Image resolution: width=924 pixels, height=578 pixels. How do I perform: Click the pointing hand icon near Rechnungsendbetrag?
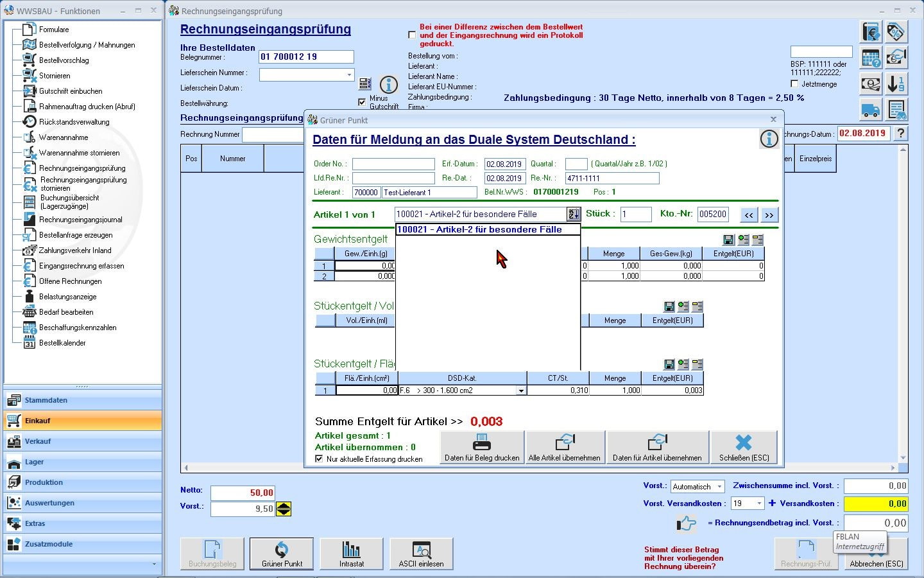coord(686,523)
